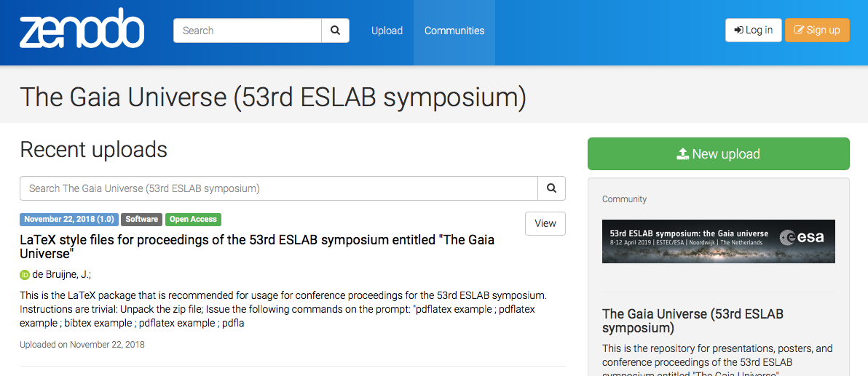Click the green New upload button
The width and height of the screenshot is (868, 376).
[x=719, y=153]
